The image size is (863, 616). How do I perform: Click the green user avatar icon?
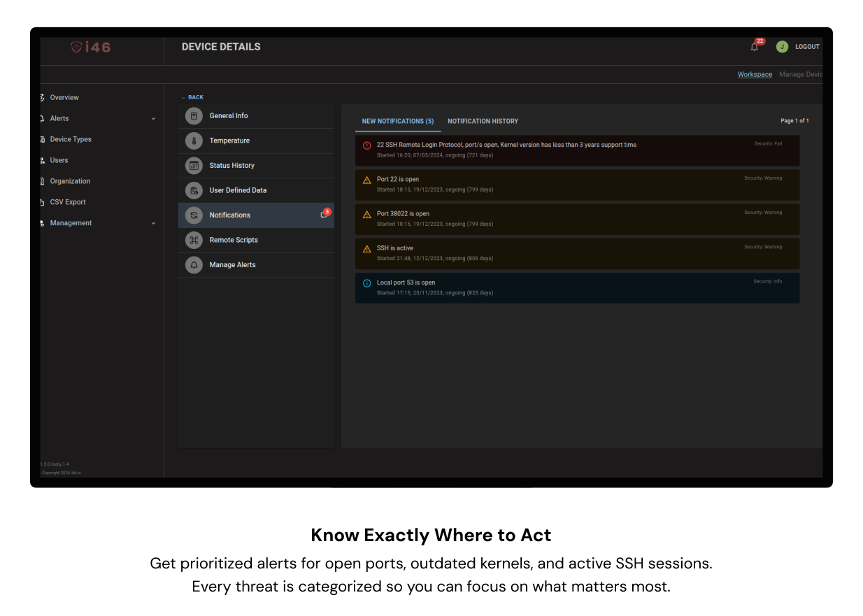point(782,47)
